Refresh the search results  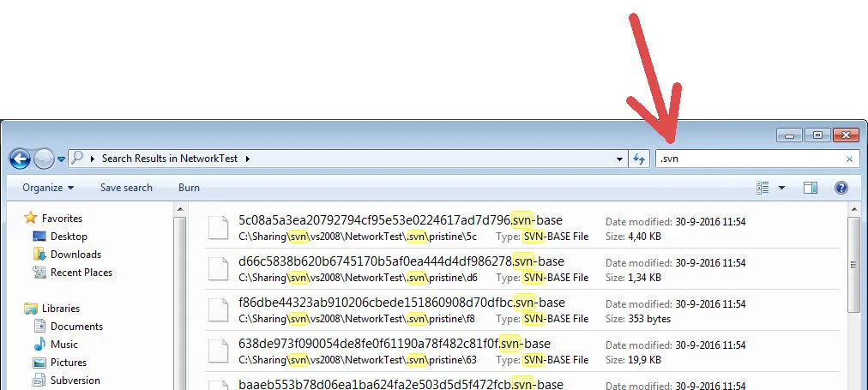click(x=639, y=159)
